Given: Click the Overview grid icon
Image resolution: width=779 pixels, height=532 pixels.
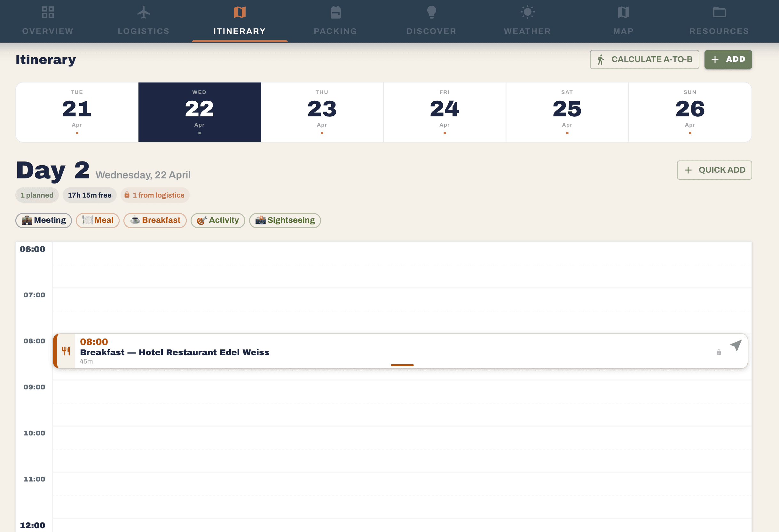Looking at the screenshot, I should 48,12.
